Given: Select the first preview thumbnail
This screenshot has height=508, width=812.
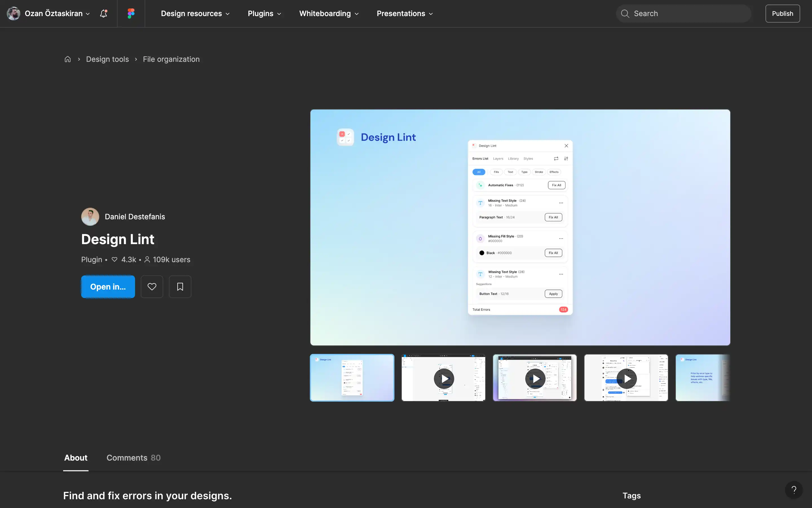Looking at the screenshot, I should pos(352,378).
